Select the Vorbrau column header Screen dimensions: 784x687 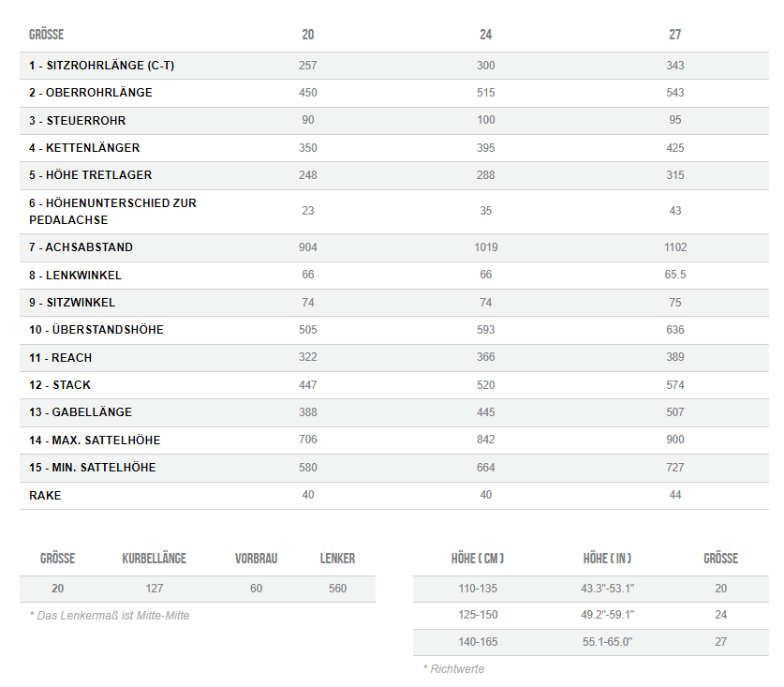point(256,559)
